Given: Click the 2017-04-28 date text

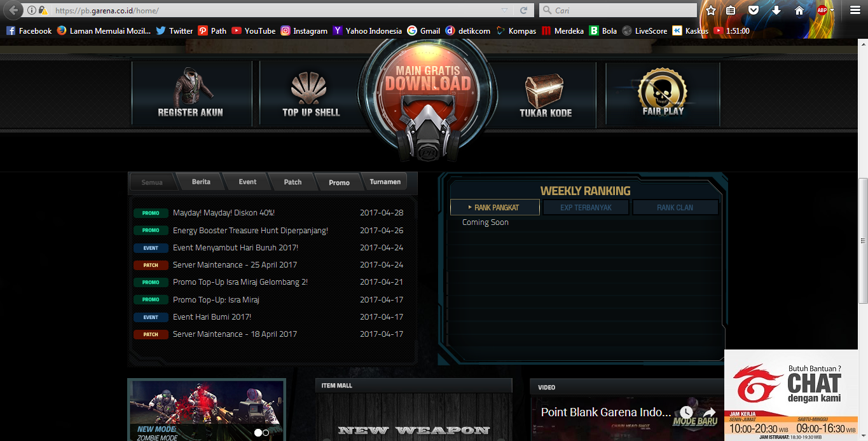Looking at the screenshot, I should coord(382,213).
